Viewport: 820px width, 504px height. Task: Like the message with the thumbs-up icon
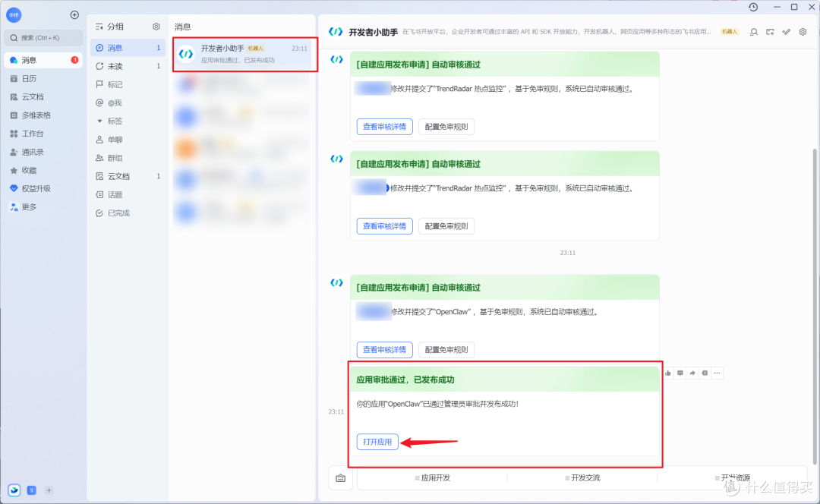click(x=668, y=373)
